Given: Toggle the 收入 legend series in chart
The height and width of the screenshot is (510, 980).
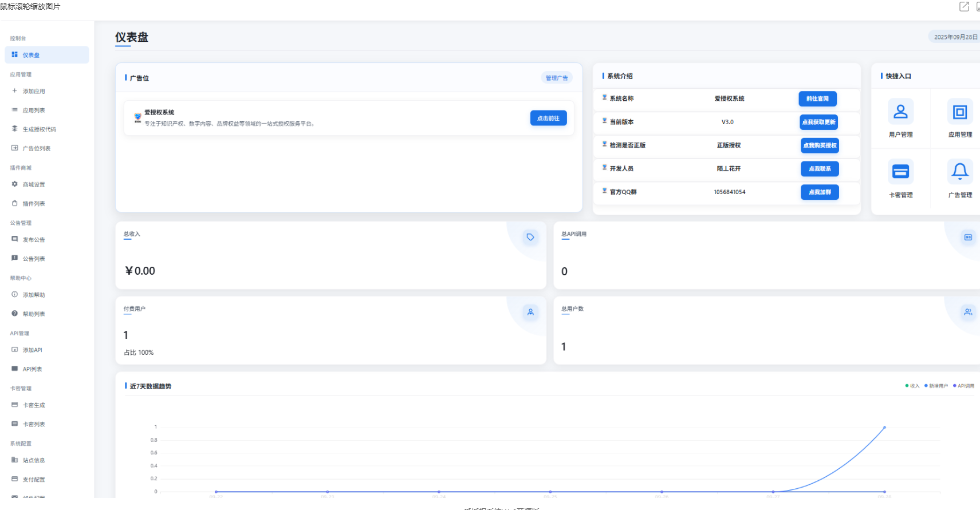Looking at the screenshot, I should (912, 386).
